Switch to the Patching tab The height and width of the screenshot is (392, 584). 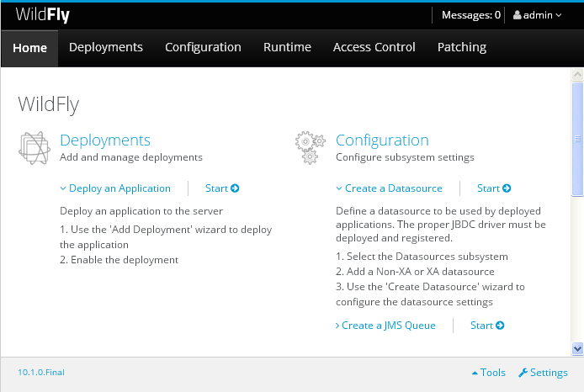coord(462,47)
